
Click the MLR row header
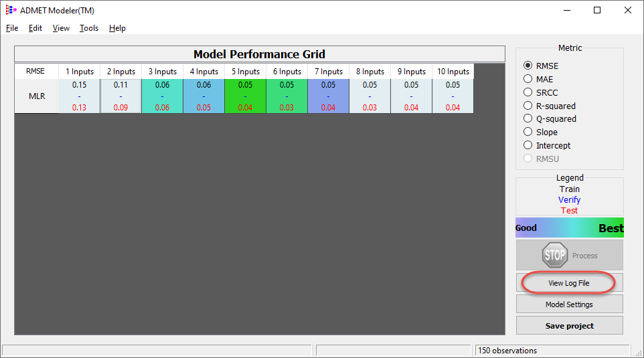37,96
